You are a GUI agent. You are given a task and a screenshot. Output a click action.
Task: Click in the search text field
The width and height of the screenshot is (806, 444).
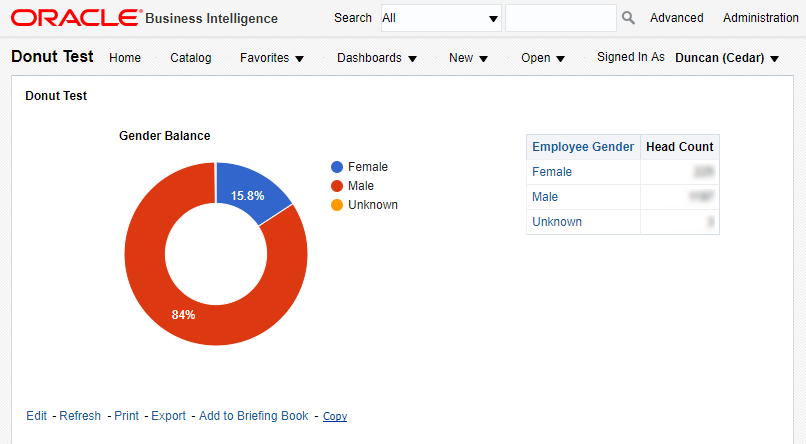click(560, 18)
